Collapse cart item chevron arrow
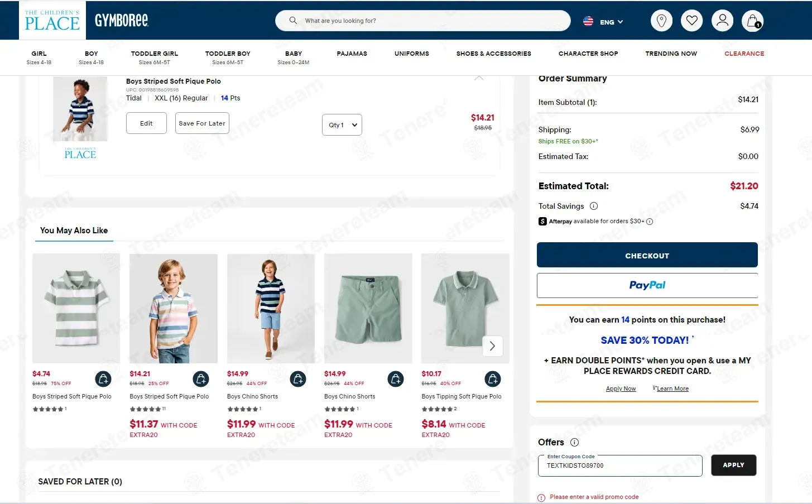 [479, 78]
